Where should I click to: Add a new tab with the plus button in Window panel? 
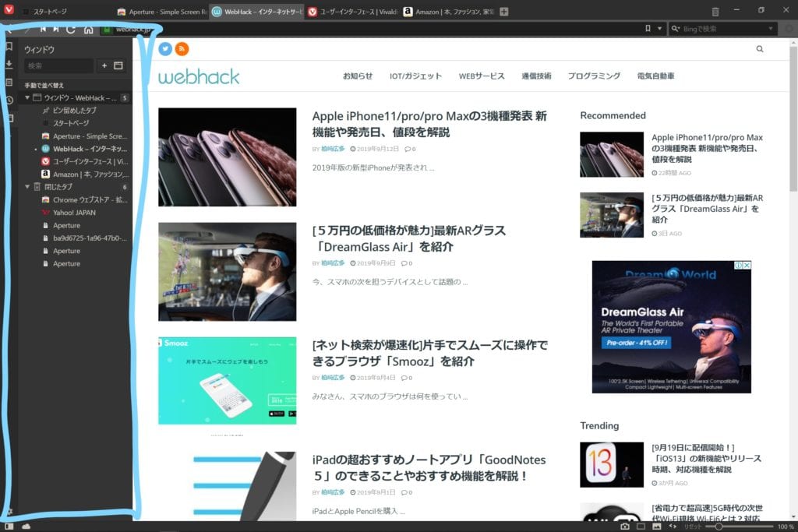pos(104,65)
